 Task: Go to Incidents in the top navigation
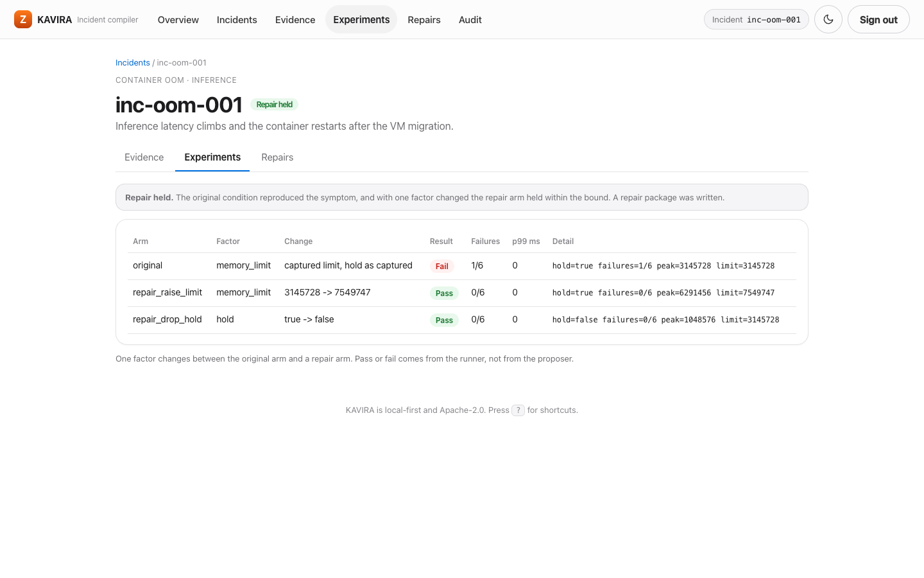237,19
